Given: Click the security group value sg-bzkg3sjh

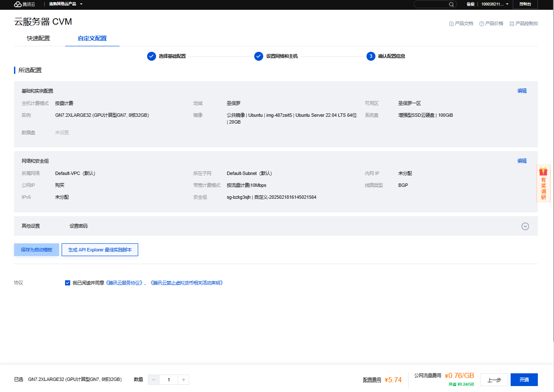Looking at the screenshot, I should pyautogui.click(x=271, y=197).
